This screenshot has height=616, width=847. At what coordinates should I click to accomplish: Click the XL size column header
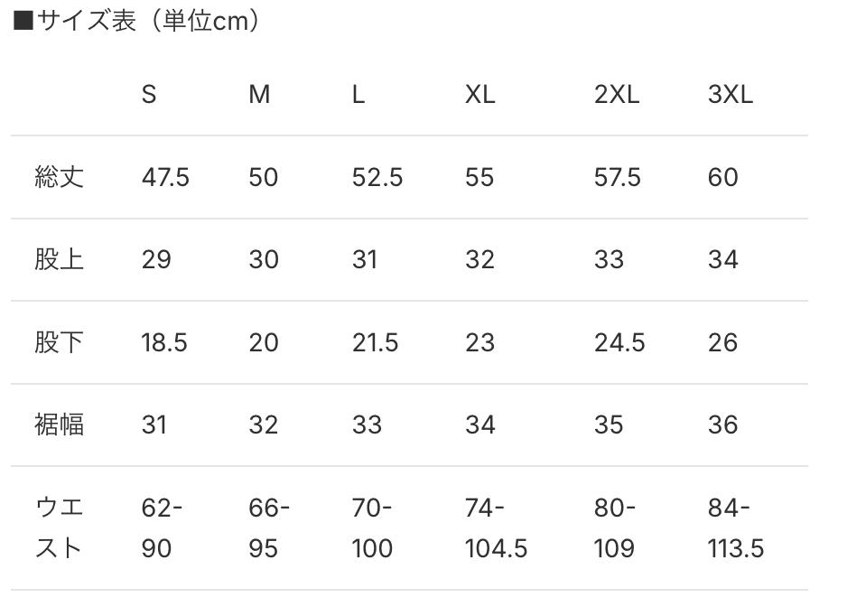(x=479, y=95)
